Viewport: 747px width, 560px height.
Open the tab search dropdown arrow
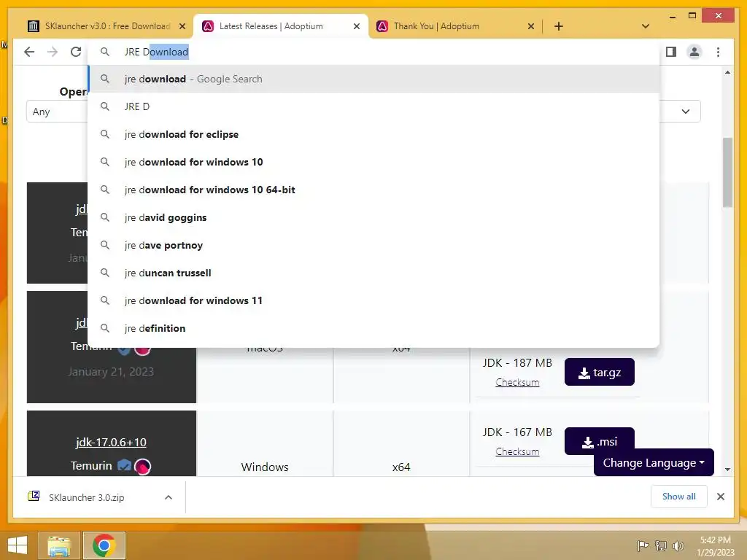[x=646, y=26]
